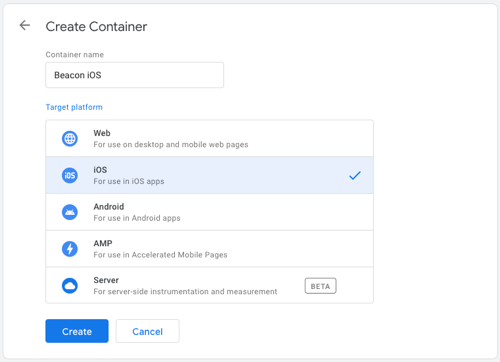Click the AMP lightning bolt icon
Screen dimensions: 500x362
tap(70, 249)
